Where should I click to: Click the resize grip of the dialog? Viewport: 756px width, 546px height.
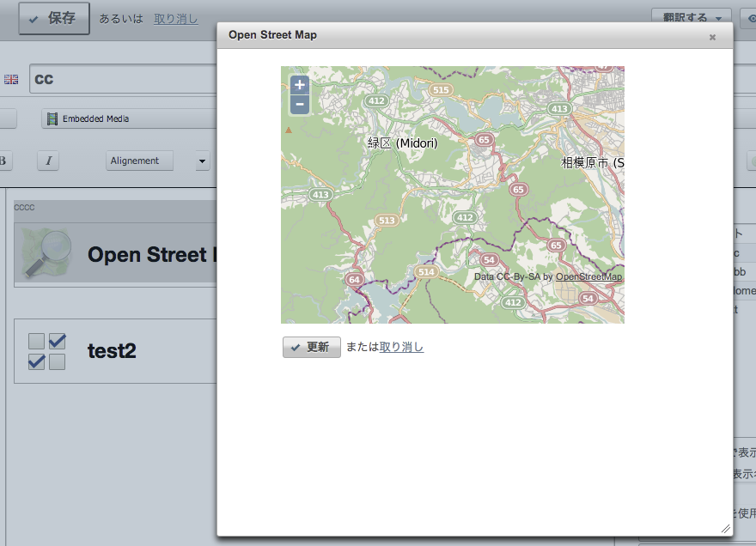coord(726,529)
